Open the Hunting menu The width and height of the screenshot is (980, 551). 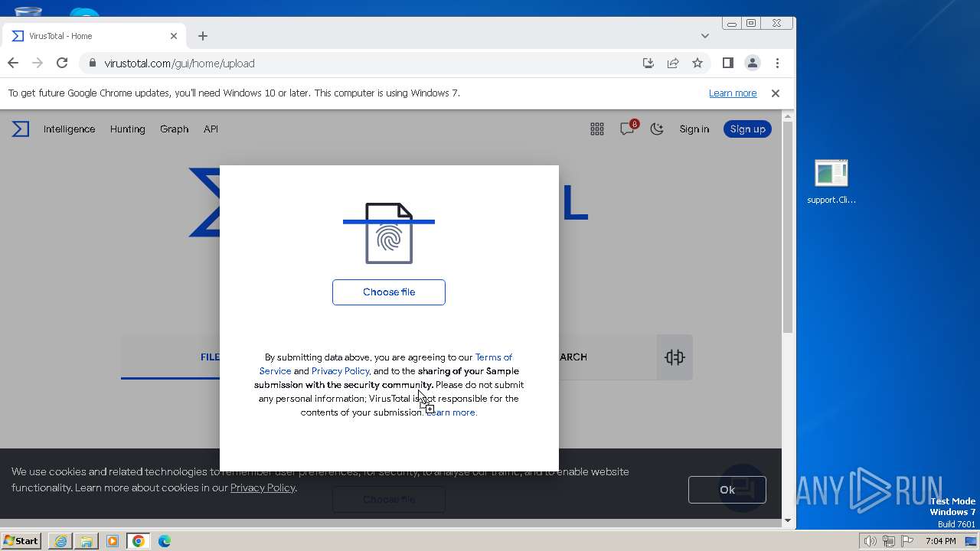pyautogui.click(x=127, y=129)
